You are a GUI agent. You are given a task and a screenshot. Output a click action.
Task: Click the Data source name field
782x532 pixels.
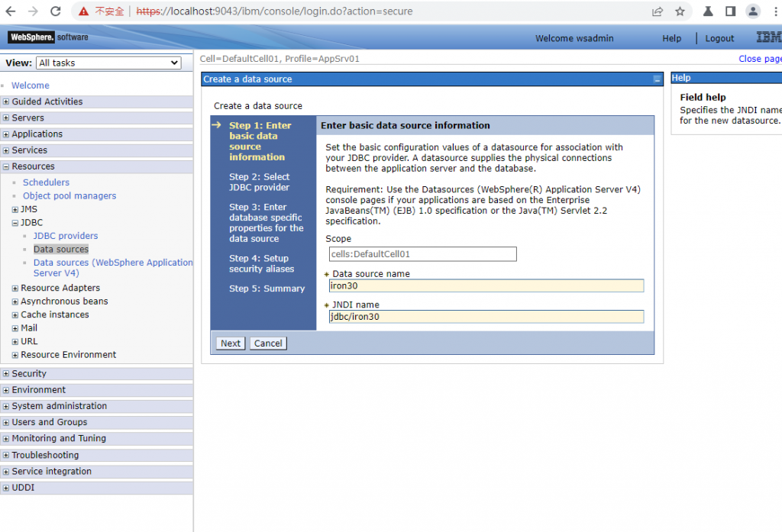(x=486, y=285)
